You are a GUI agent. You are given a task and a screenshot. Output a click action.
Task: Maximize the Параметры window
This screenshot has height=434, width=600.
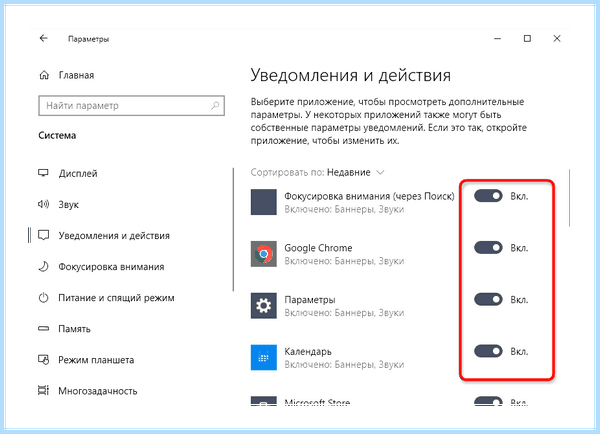point(527,39)
